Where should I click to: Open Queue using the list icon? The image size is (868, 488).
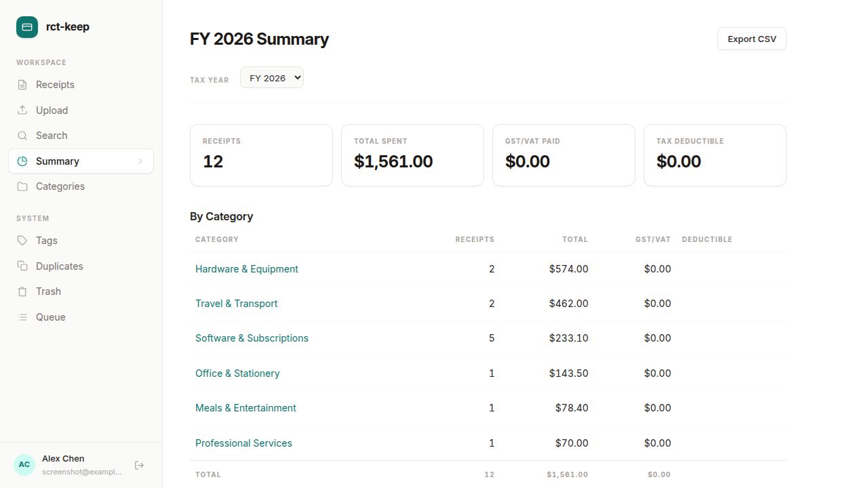click(x=24, y=317)
